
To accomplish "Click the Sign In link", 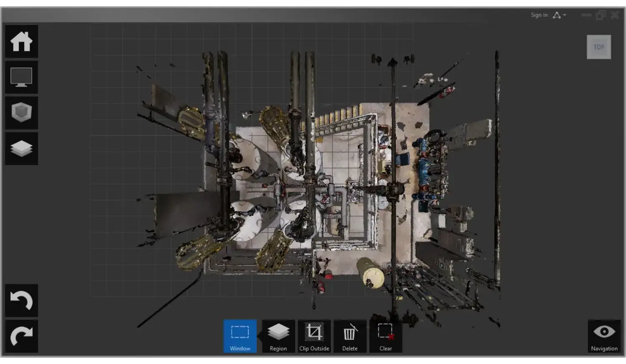I will pos(539,15).
